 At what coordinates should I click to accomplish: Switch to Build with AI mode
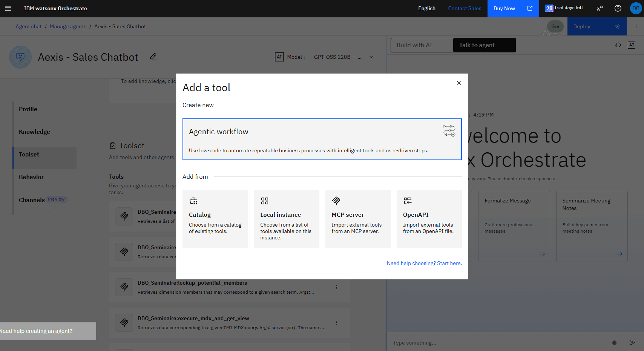pos(415,45)
